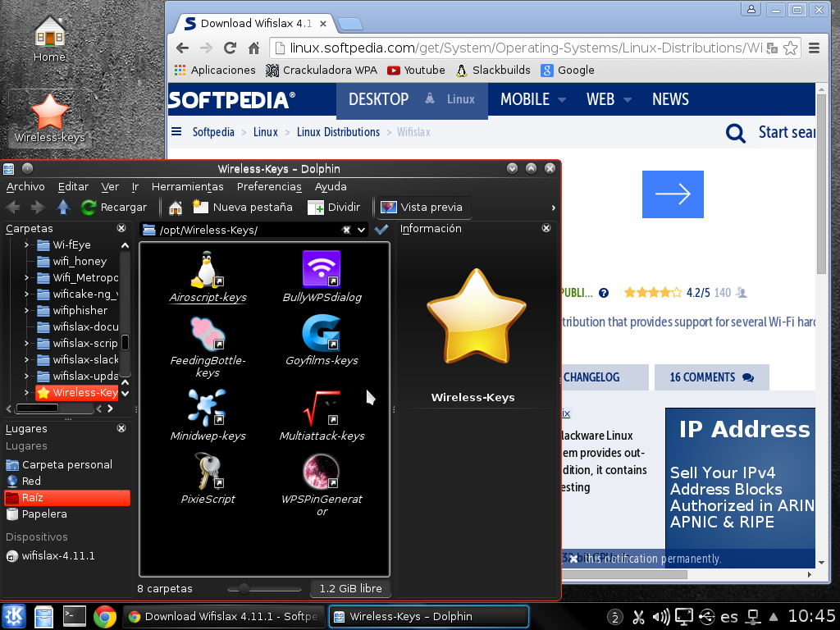Switch to the Download Wifislax taskbar entry
Viewport: 840px width, 630px height.
225,617
